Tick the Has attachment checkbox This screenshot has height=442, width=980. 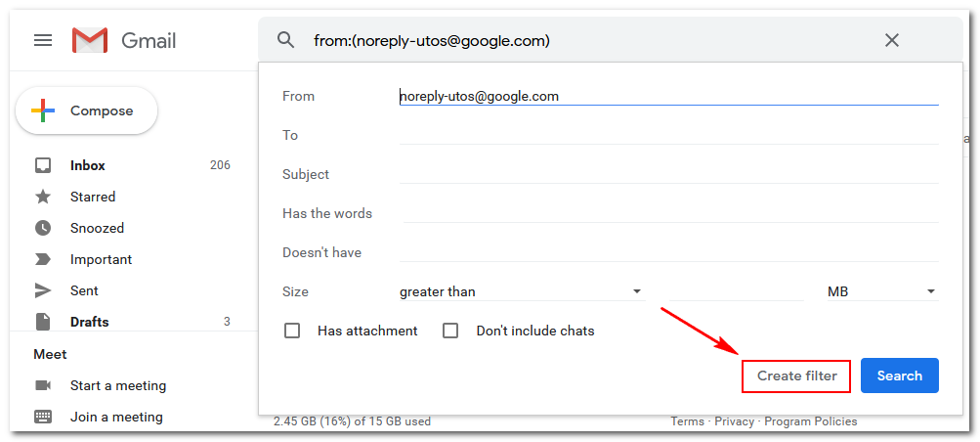click(x=292, y=331)
